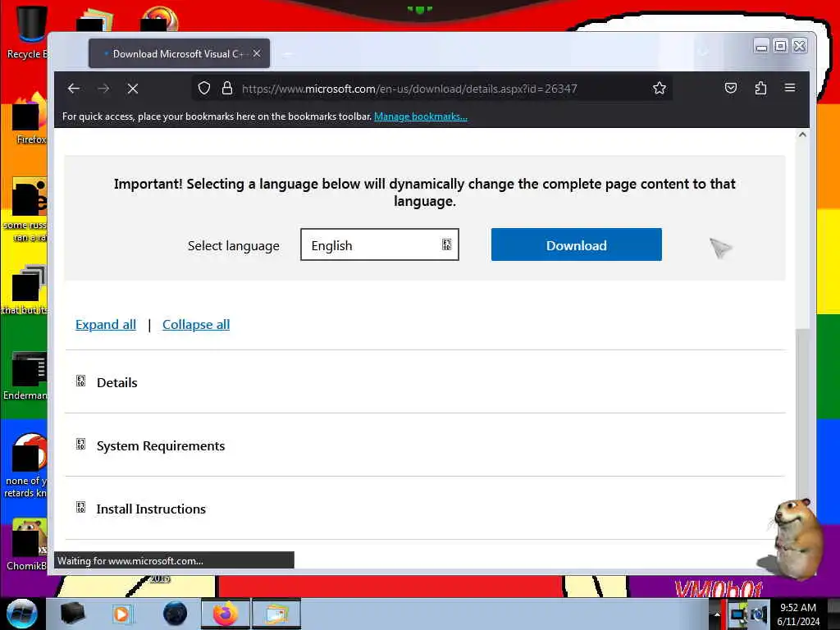Select the ChomikB desktop icon
The width and height of the screenshot is (840, 630).
pos(27,545)
